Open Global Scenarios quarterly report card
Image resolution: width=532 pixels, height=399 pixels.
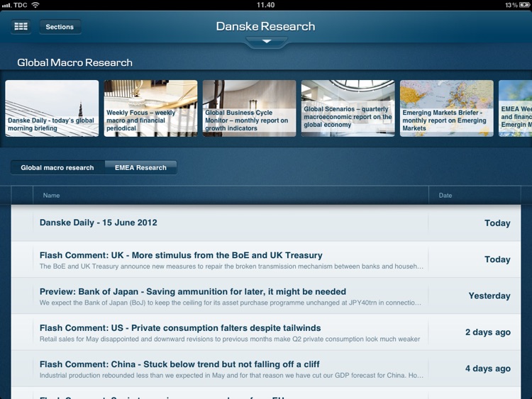[348, 108]
